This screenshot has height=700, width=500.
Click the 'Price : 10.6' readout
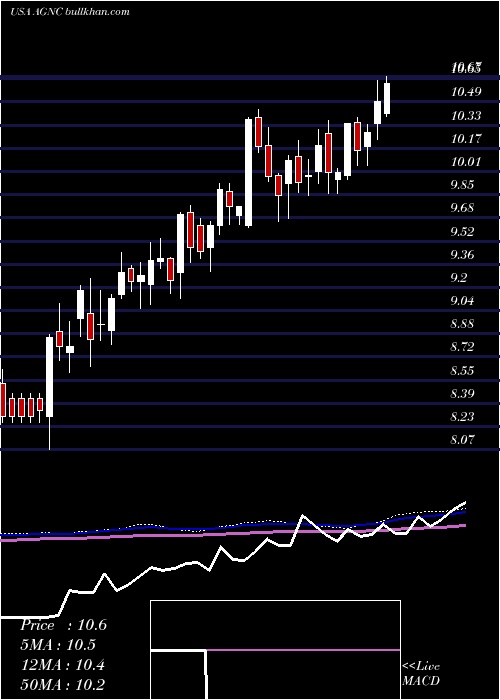[63, 625]
